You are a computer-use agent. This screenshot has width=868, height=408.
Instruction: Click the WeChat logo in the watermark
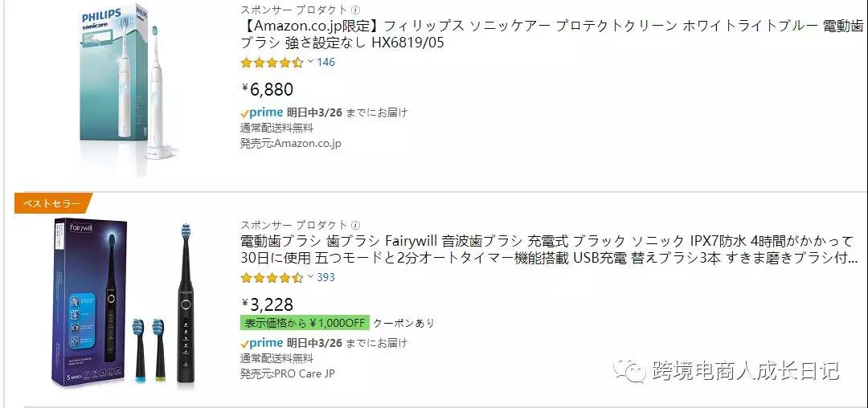pos(629,370)
